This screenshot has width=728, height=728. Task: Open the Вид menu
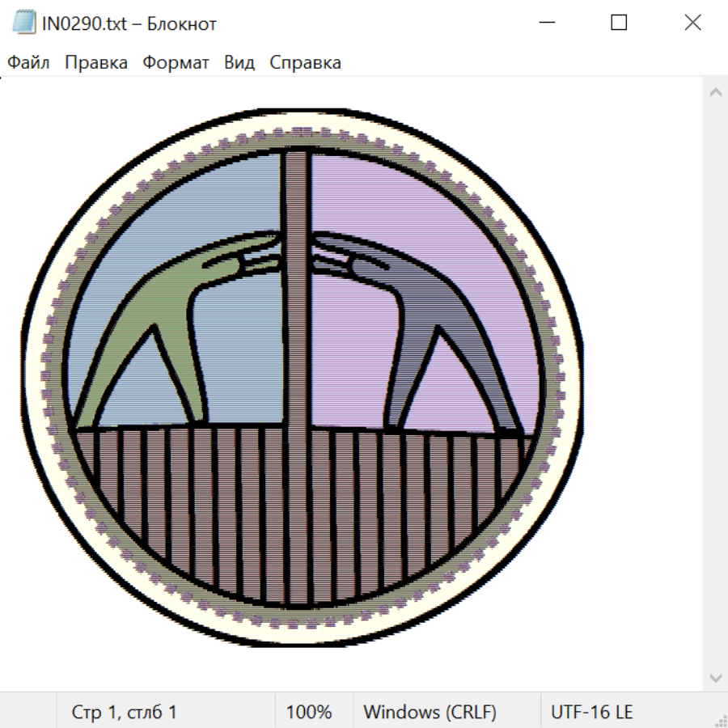[x=239, y=63]
